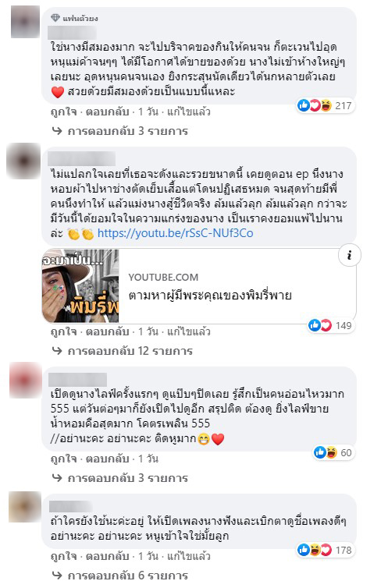Click the info icon on YouTube preview

tap(349, 255)
